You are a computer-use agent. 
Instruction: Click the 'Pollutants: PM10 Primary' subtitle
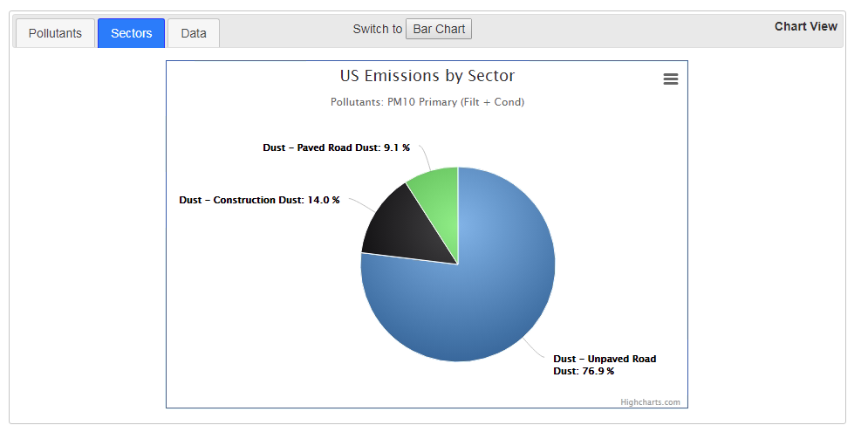click(x=427, y=102)
